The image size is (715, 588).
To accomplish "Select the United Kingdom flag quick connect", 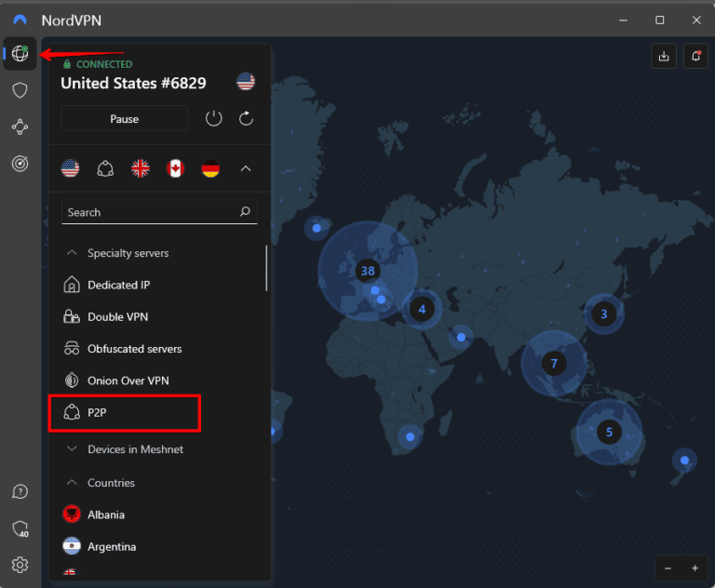I will coord(141,168).
